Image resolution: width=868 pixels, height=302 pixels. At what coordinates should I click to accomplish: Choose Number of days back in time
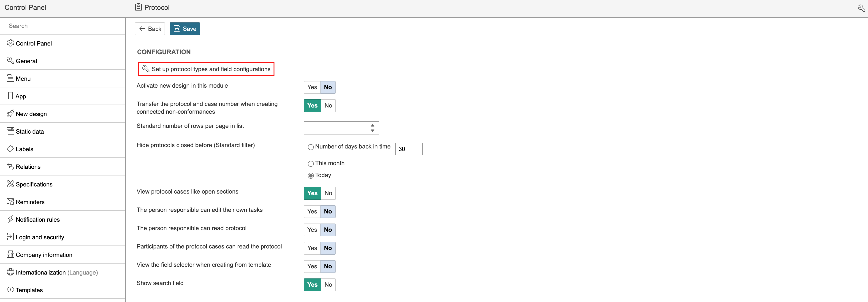tap(311, 147)
